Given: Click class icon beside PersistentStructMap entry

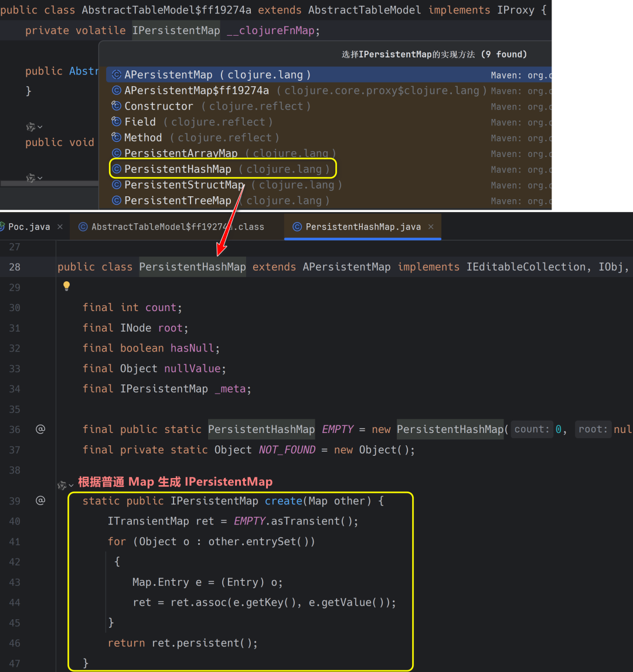Looking at the screenshot, I should pos(116,185).
